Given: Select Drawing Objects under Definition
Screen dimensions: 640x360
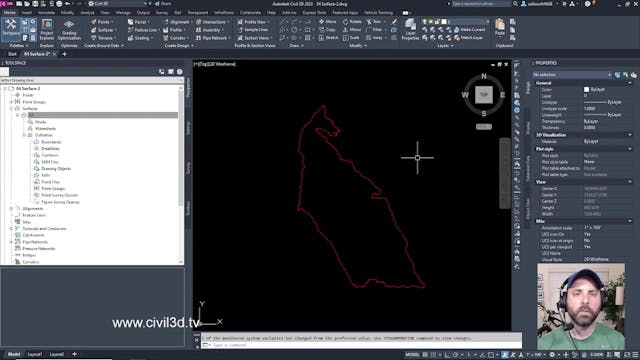Looking at the screenshot, I should (56, 169).
